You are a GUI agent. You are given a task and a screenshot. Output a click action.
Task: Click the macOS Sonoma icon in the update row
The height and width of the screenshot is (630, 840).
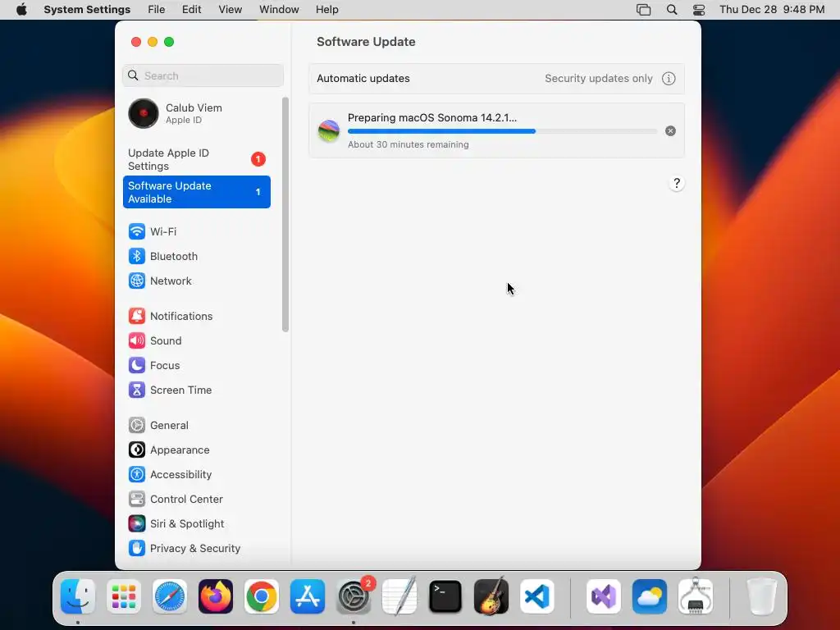(329, 130)
